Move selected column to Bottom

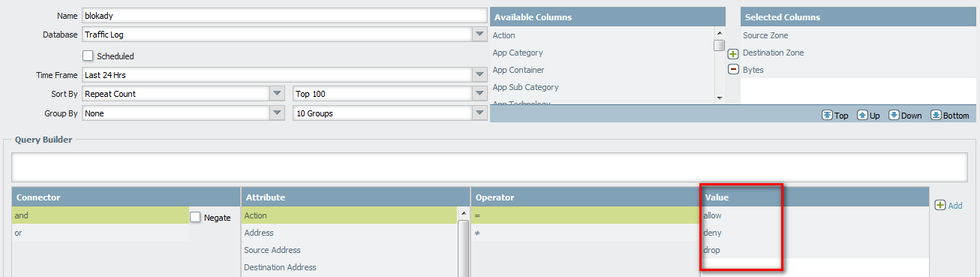pos(950,116)
